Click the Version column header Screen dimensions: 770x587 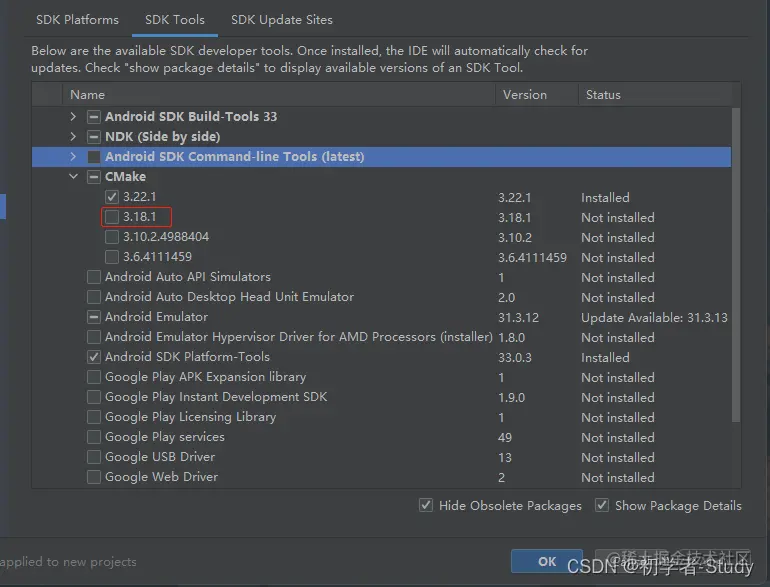(537, 94)
